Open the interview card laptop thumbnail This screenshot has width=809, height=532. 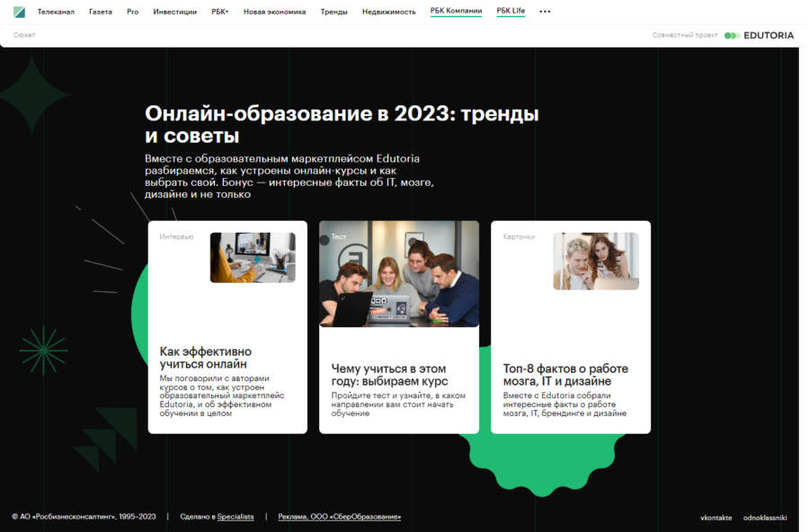[253, 258]
